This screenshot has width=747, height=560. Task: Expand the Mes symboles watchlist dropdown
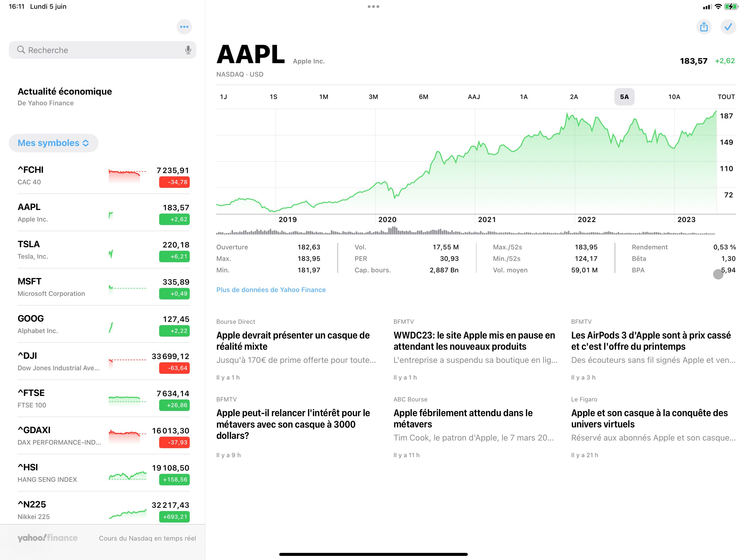[x=53, y=143]
